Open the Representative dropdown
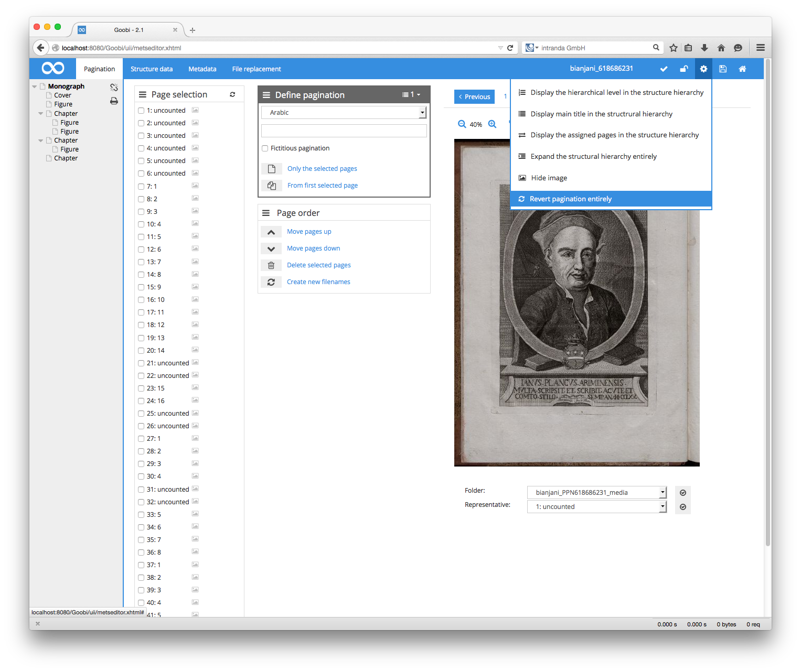Screen dimensions: 801x672 pos(596,507)
